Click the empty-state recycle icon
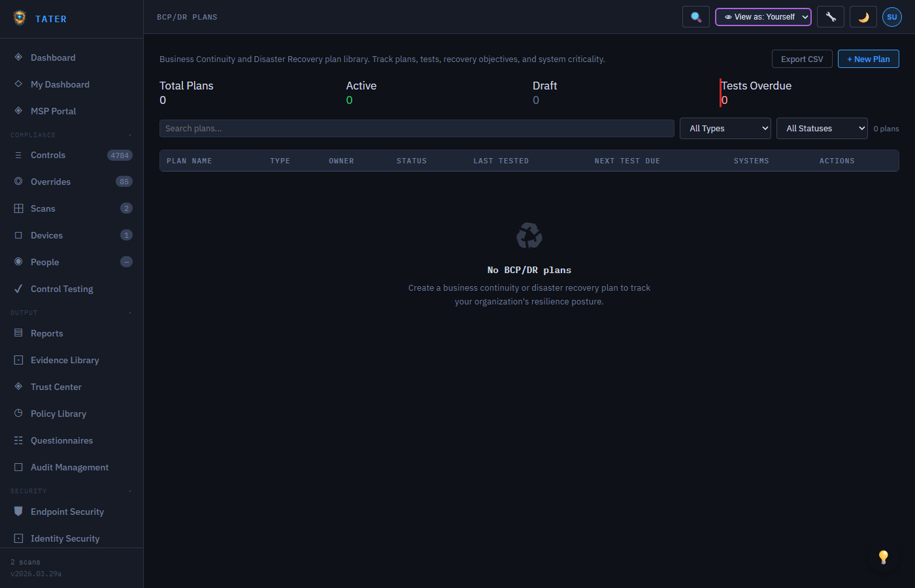 tap(529, 236)
